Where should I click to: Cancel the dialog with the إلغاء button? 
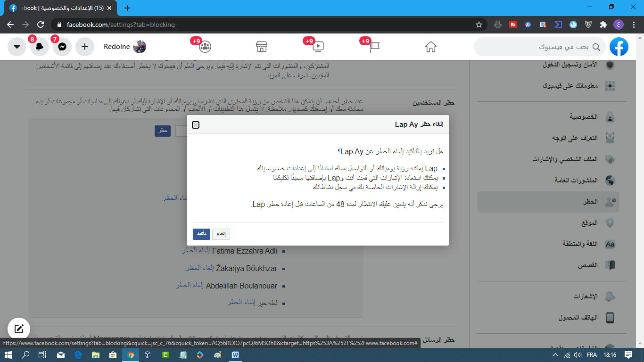[x=221, y=234]
